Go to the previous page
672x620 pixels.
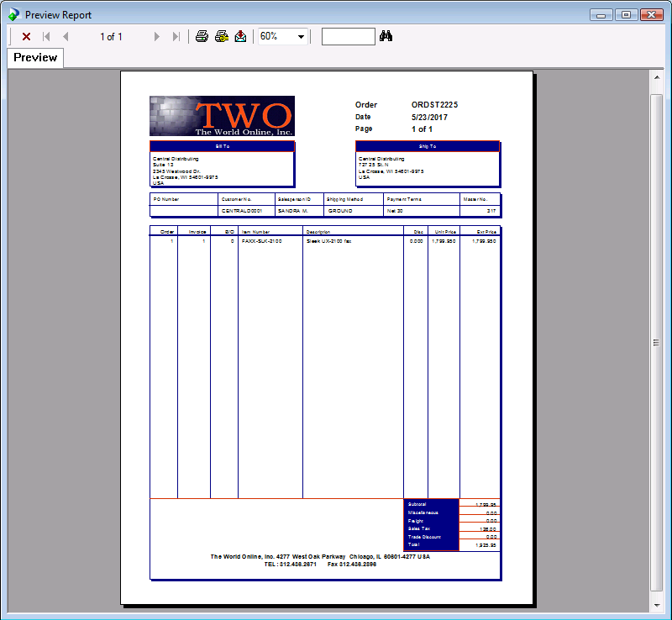[66, 37]
